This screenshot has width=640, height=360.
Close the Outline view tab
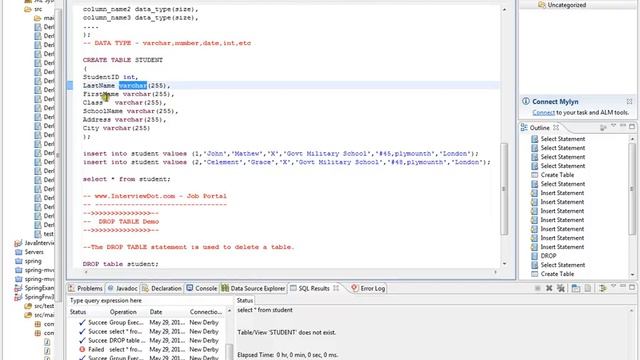556,128
